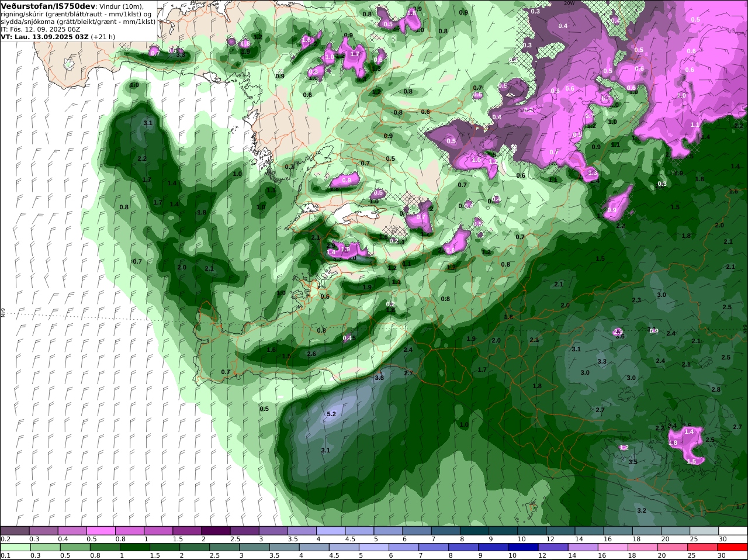Pick the pale green lower swatch labeled 0.1
Viewport: 748px width, 560px height.
[15, 547]
